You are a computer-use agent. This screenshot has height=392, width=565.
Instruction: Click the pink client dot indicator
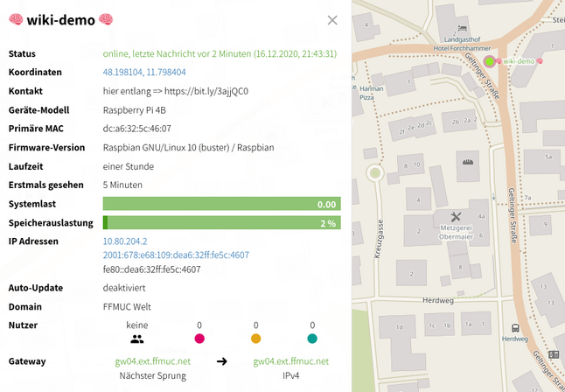199,339
